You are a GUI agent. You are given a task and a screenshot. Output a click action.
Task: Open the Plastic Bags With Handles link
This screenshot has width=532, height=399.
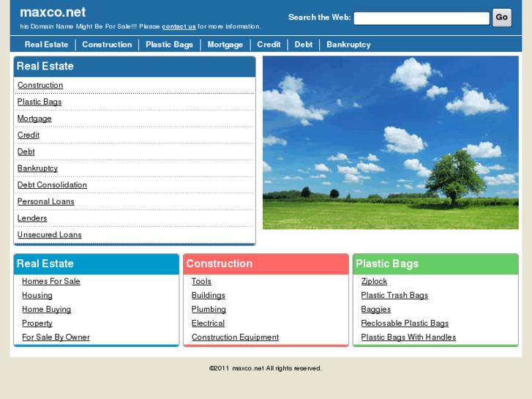click(408, 338)
